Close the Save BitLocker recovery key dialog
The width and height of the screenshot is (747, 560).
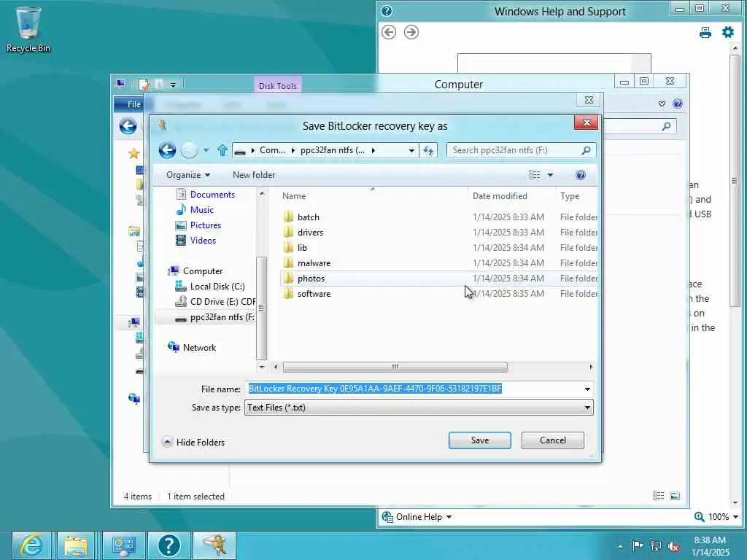[587, 122]
